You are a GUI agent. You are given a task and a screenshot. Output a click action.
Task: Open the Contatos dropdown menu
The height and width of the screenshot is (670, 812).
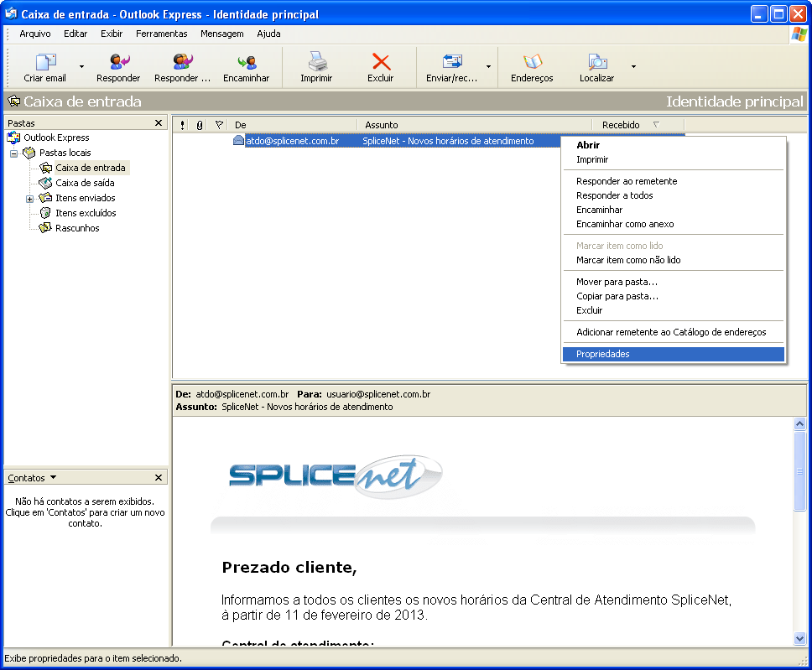click(32, 478)
